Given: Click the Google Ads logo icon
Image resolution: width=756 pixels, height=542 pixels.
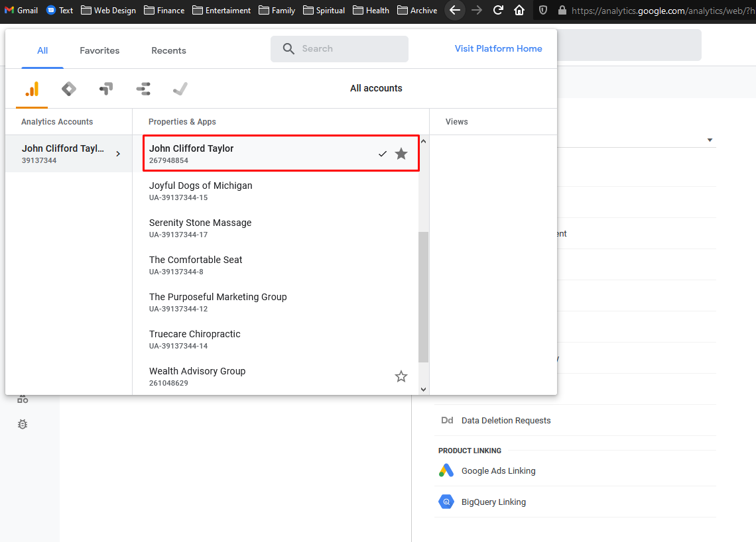Looking at the screenshot, I should [446, 470].
